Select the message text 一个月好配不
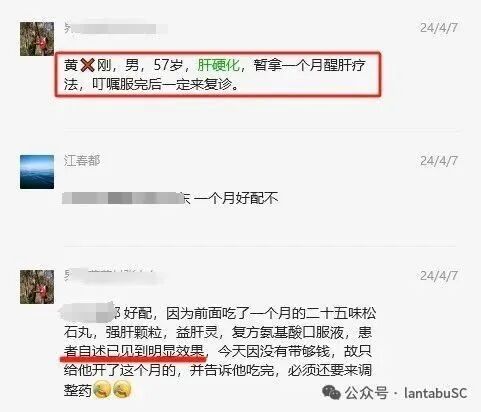 click(x=235, y=198)
